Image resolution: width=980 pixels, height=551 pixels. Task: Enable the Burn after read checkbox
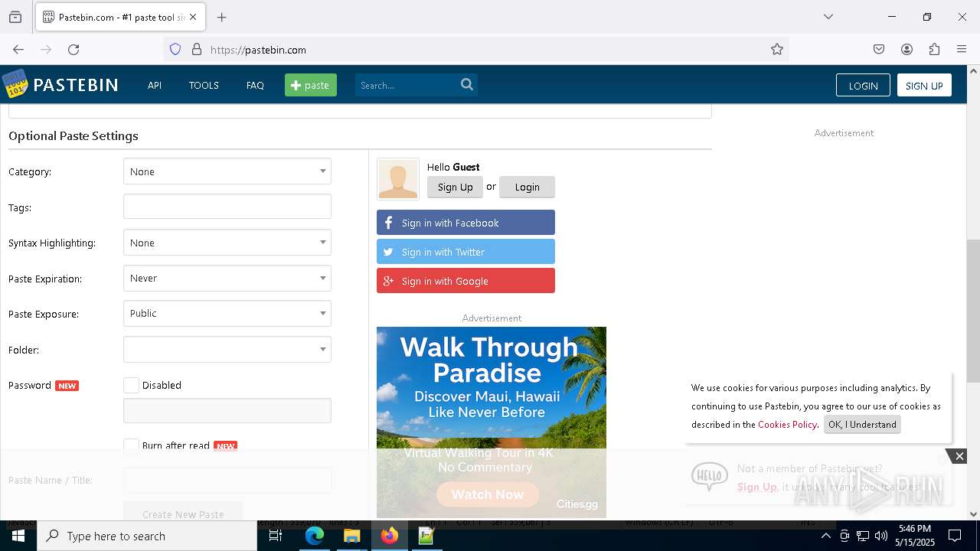[x=132, y=445]
